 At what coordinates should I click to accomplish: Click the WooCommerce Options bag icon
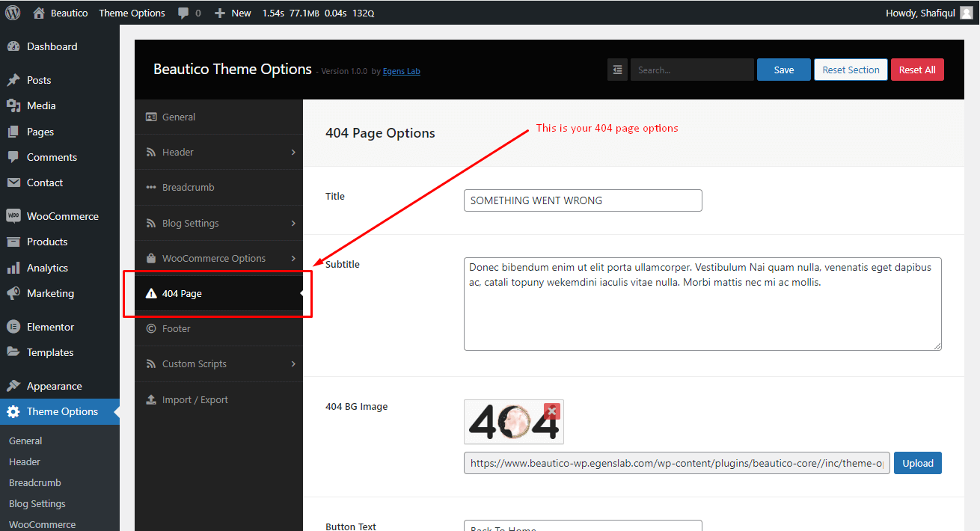pyautogui.click(x=151, y=258)
